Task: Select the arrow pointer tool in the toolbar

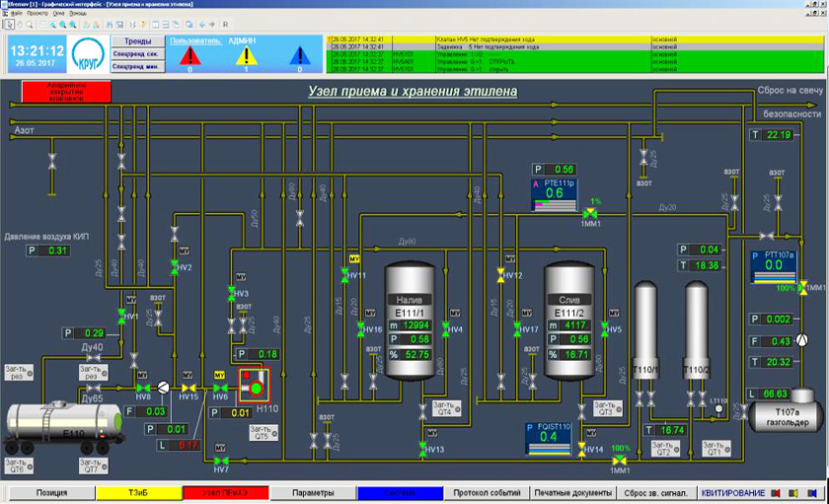Action: tap(10, 25)
